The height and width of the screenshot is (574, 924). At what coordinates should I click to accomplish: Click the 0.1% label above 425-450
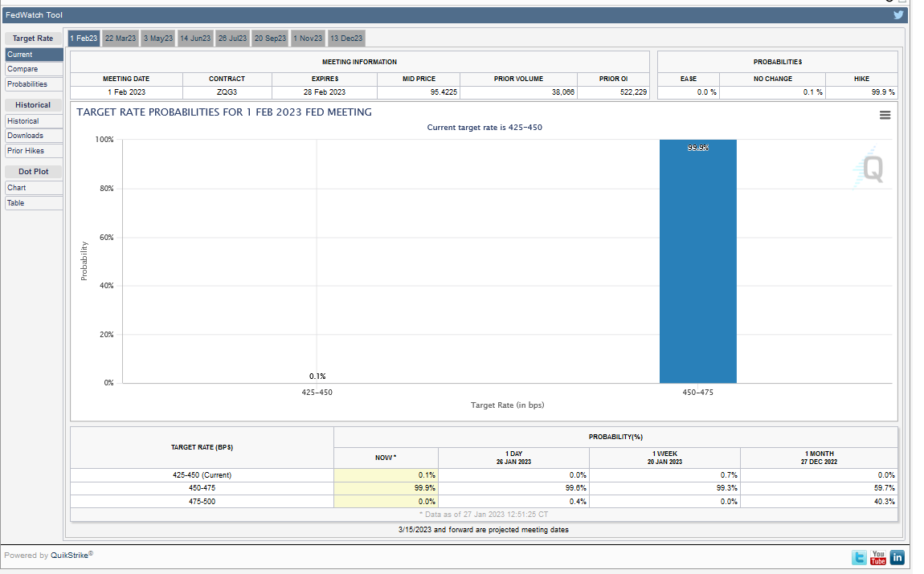[x=317, y=377]
